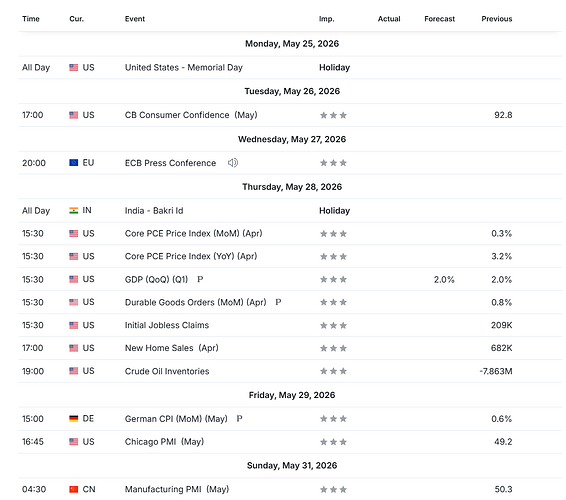
Task: Open the India - Bakri Id event
Action: [x=154, y=210]
